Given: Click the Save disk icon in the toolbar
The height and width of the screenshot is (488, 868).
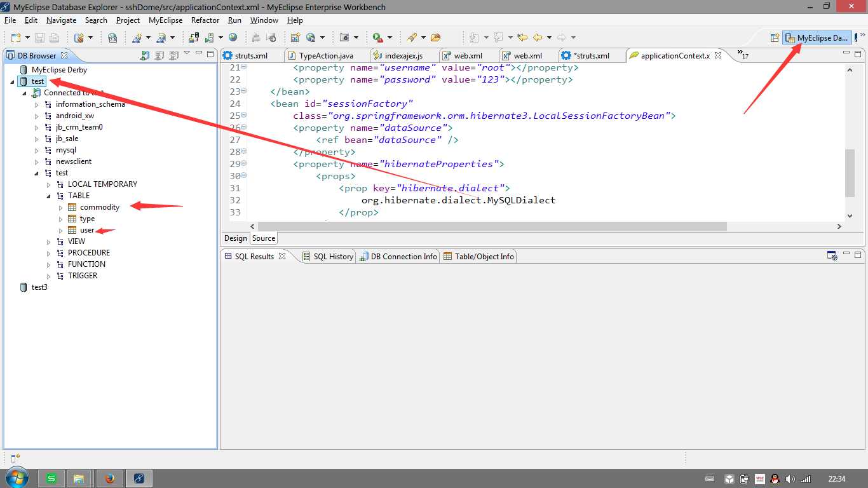Looking at the screenshot, I should [x=39, y=37].
